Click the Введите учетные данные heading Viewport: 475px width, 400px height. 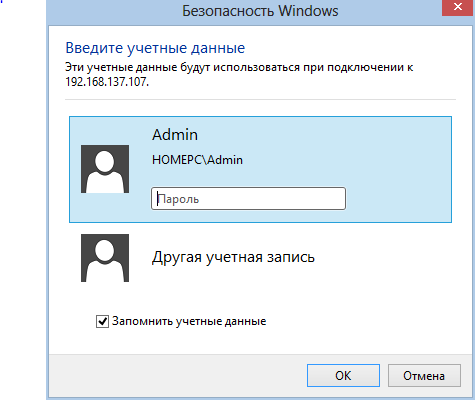(155, 48)
